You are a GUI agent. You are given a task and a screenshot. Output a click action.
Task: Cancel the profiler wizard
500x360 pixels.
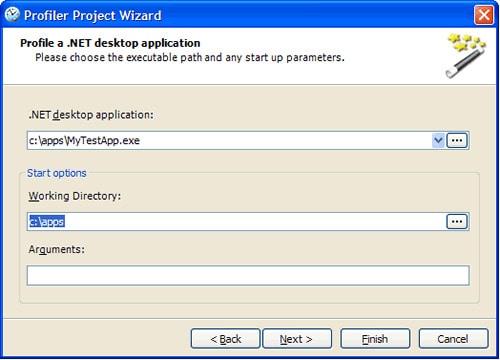[x=453, y=339]
